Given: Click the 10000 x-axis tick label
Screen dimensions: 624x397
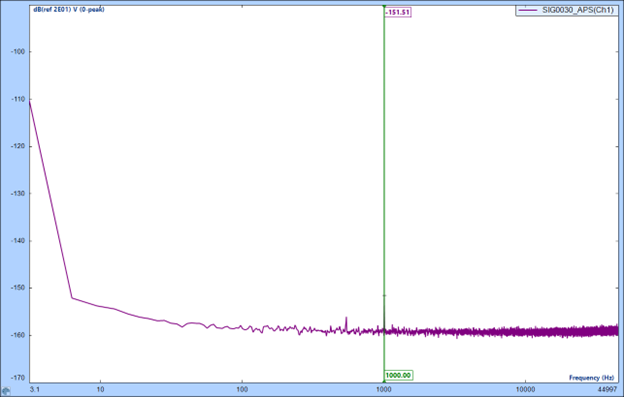Looking at the screenshot, I should 525,389.
